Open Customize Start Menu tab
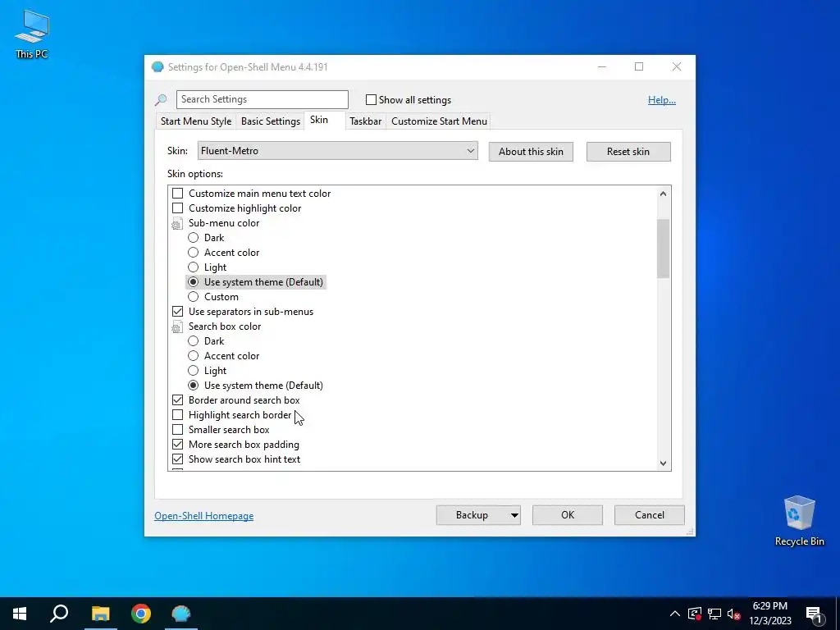The image size is (840, 630). tap(440, 121)
